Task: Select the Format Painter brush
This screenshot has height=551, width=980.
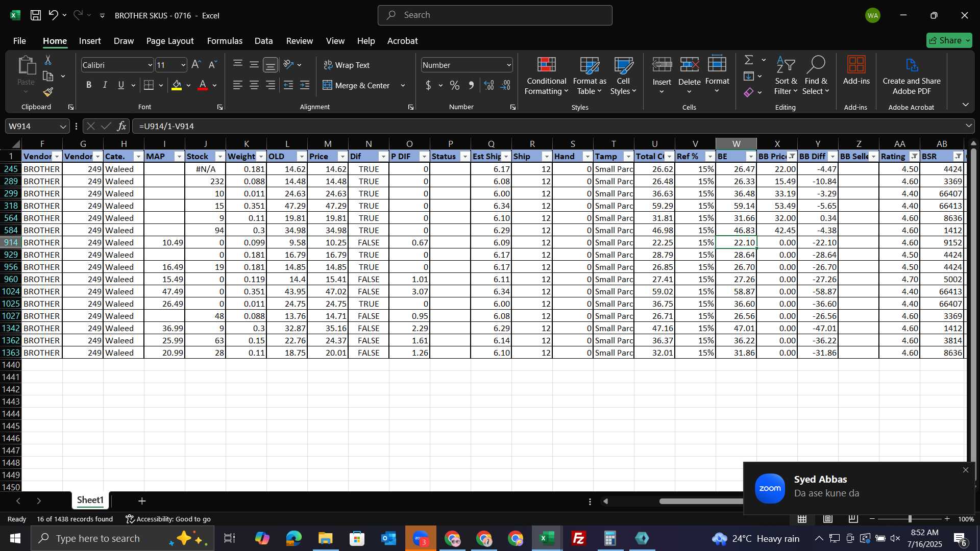Action: click(x=48, y=92)
